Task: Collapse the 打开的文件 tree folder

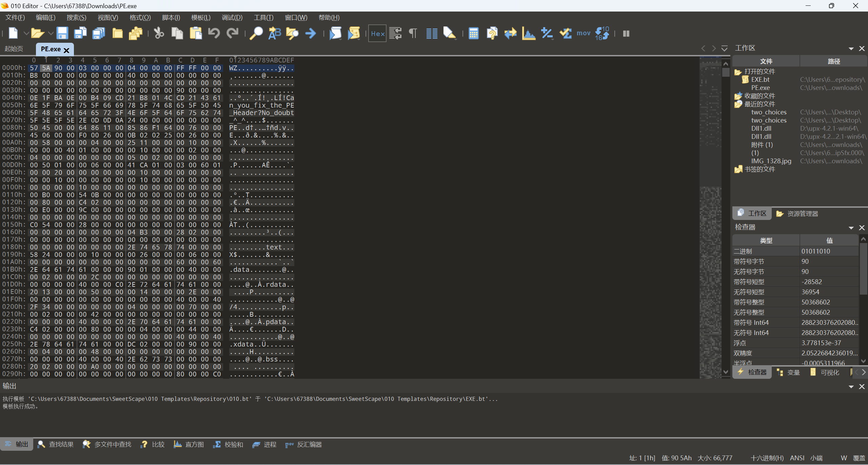Action: click(x=738, y=72)
